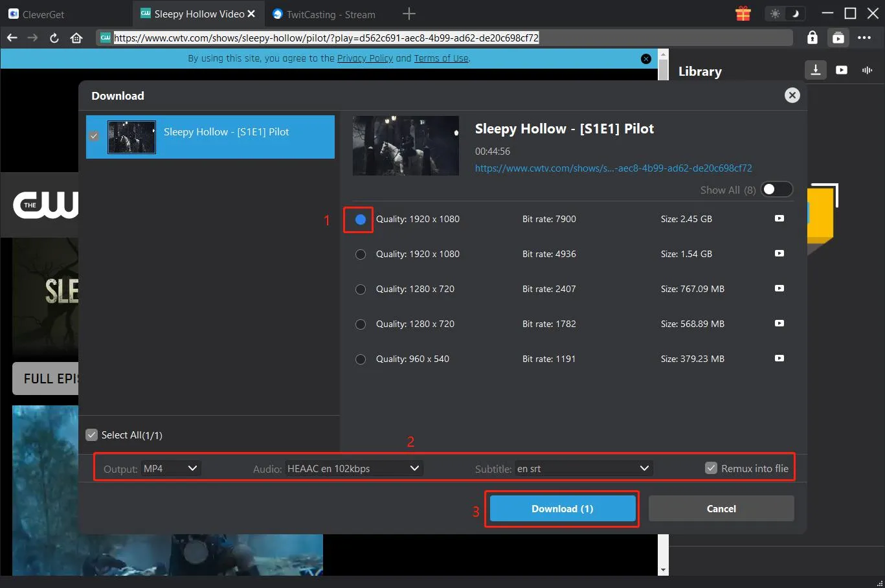Open the gift promotion icon
885x588 pixels.
coord(742,13)
